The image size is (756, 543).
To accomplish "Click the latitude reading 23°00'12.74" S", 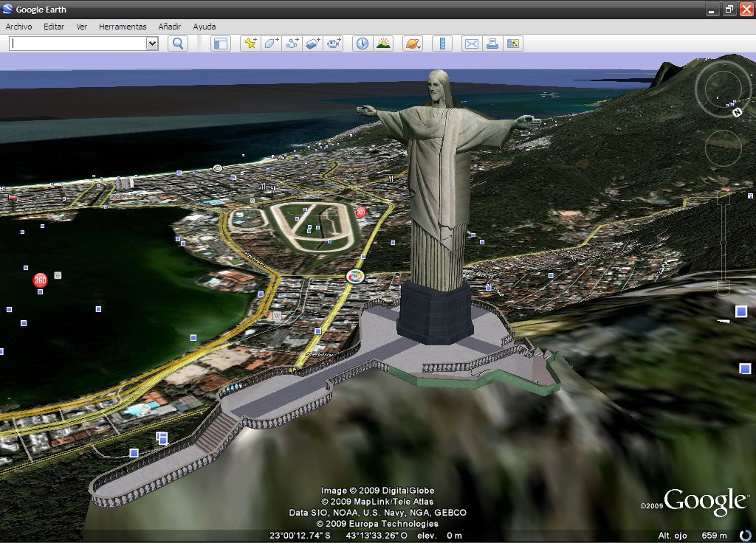I will (300, 536).
